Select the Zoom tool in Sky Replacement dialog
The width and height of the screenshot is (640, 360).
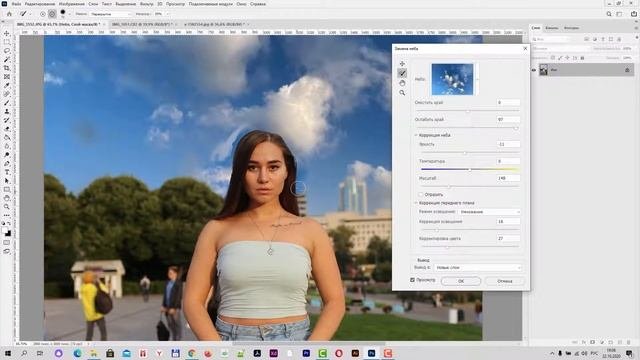402,93
